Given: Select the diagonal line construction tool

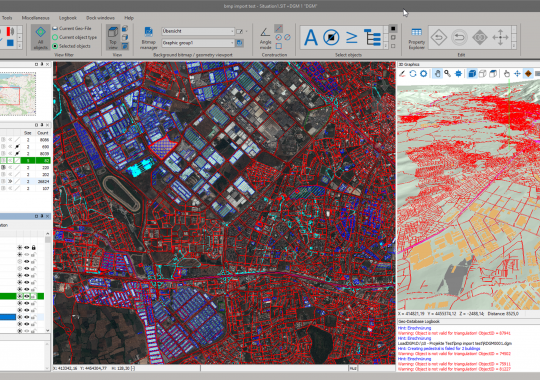Looking at the screenshot, I should click(279, 28).
